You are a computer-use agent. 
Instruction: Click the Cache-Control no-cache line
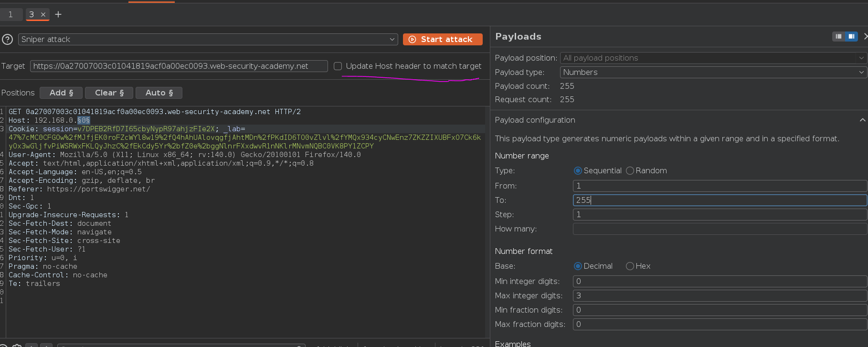tap(58, 275)
